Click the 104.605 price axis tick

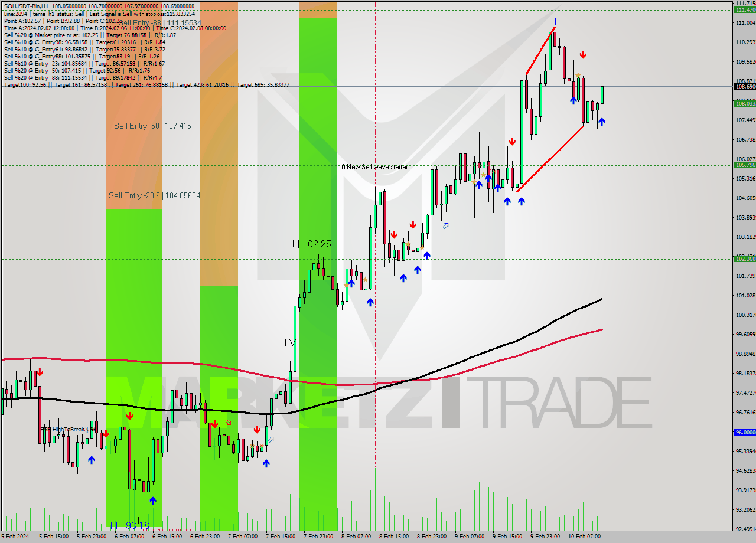(x=745, y=198)
